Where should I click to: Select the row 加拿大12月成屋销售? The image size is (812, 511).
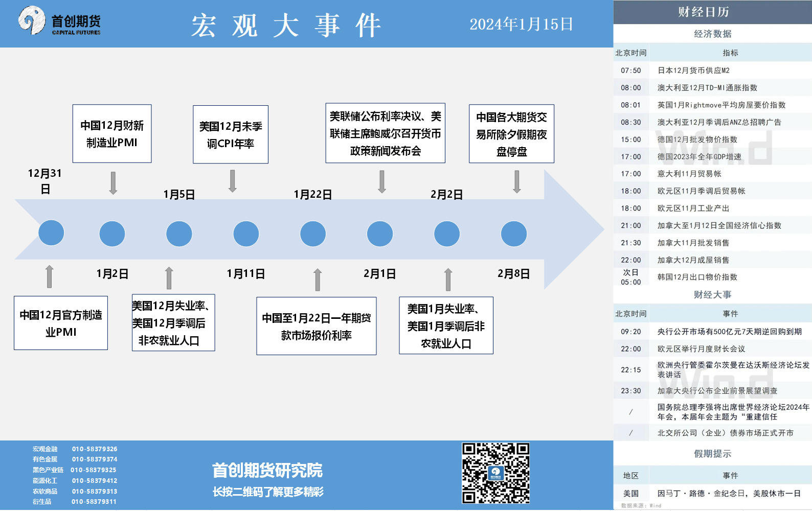tap(713, 260)
